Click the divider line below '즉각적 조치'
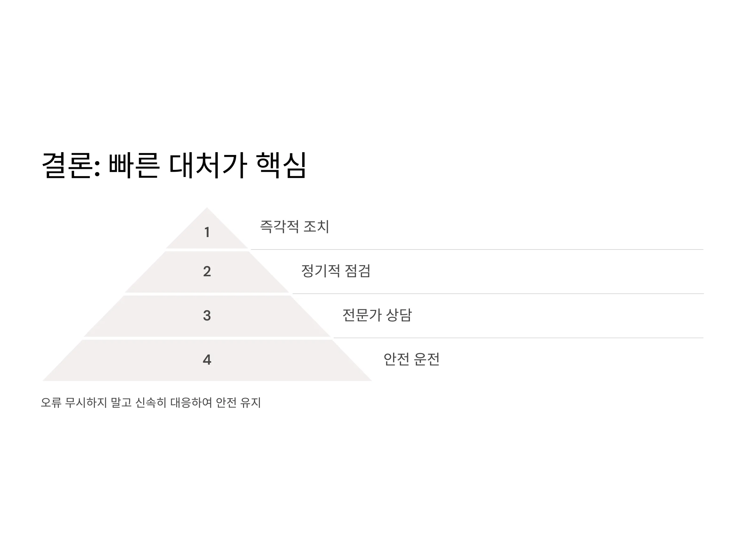 (477, 250)
